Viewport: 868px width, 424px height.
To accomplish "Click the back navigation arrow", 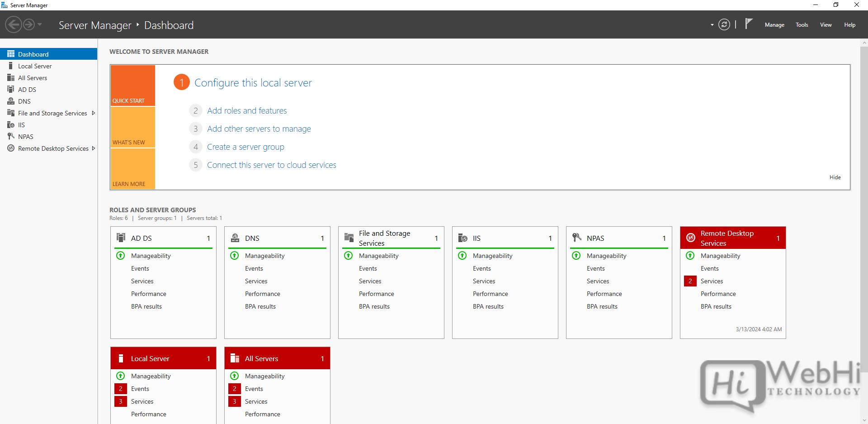I will [14, 24].
